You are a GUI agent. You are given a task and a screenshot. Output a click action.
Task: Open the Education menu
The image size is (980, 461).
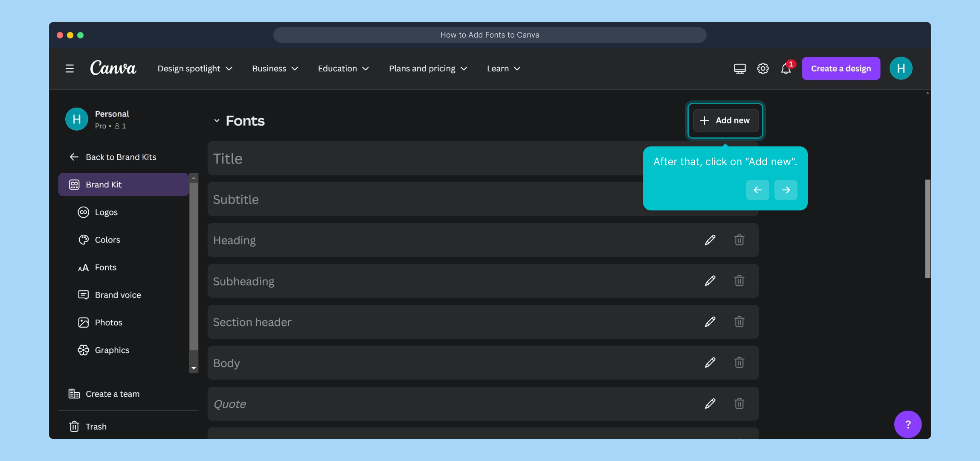coord(342,68)
